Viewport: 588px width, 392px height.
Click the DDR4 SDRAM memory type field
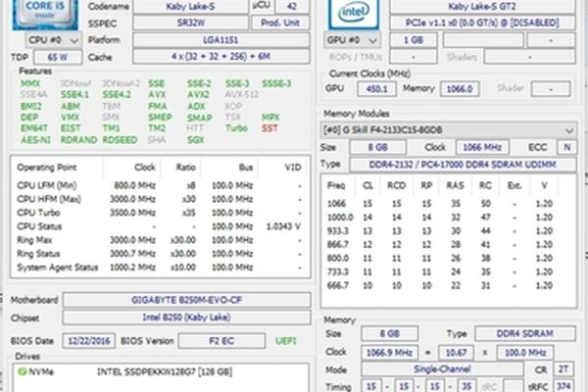click(525, 333)
